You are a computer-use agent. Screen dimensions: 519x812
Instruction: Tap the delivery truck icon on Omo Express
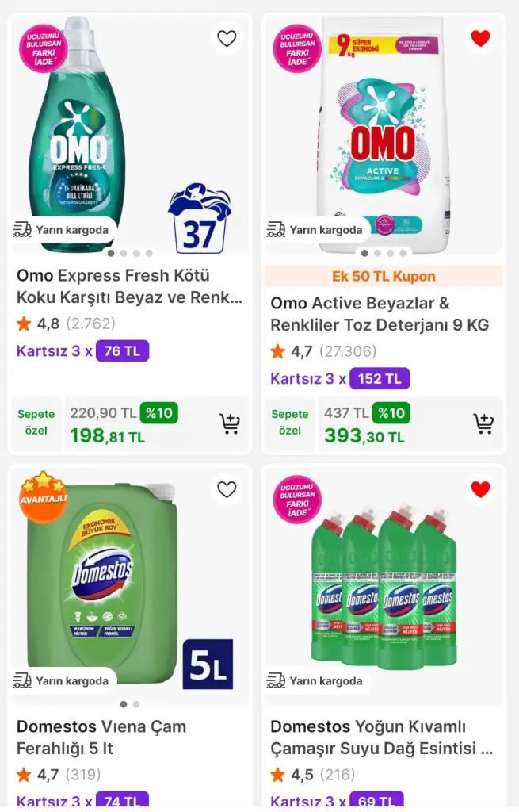pyautogui.click(x=22, y=230)
